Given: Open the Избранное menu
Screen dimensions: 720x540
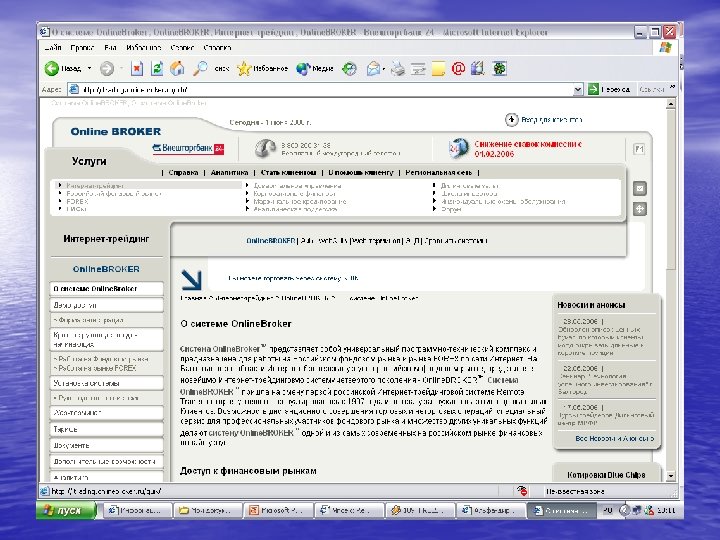Looking at the screenshot, I should point(143,48).
